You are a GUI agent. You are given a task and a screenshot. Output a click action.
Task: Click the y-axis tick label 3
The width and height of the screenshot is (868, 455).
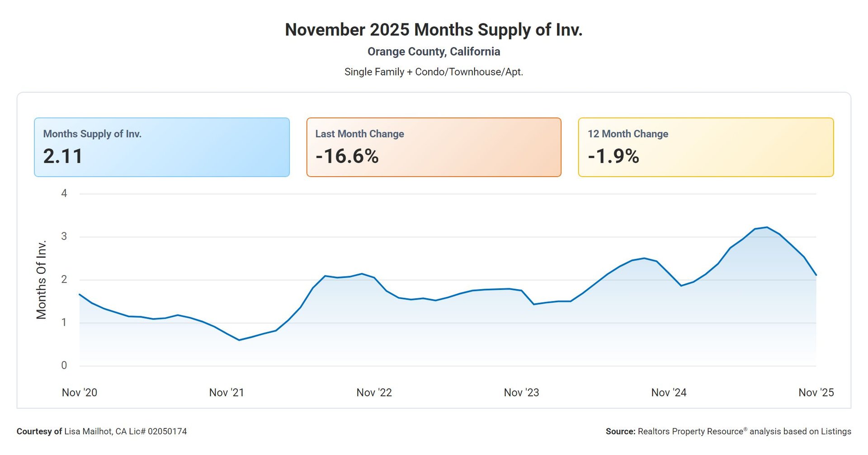click(x=64, y=236)
